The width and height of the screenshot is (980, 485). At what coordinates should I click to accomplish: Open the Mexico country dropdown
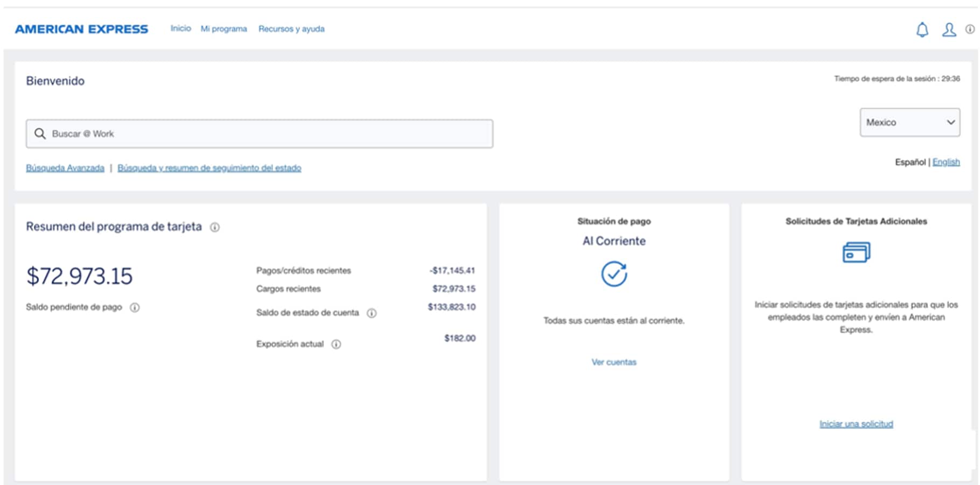(x=909, y=122)
